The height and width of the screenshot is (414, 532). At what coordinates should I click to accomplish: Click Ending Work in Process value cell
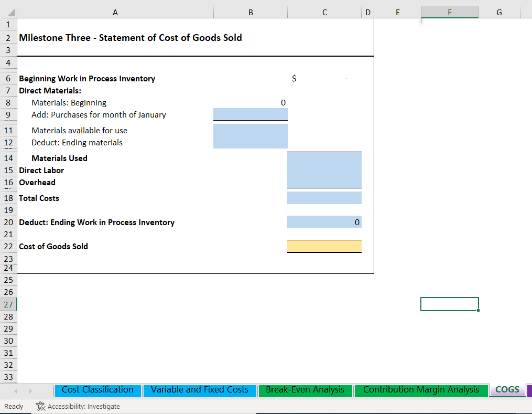324,222
